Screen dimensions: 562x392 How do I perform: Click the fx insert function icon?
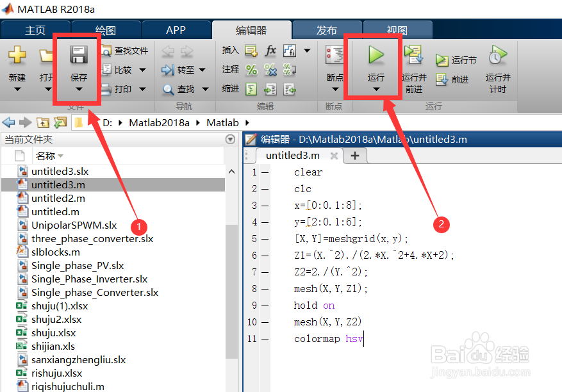click(270, 51)
